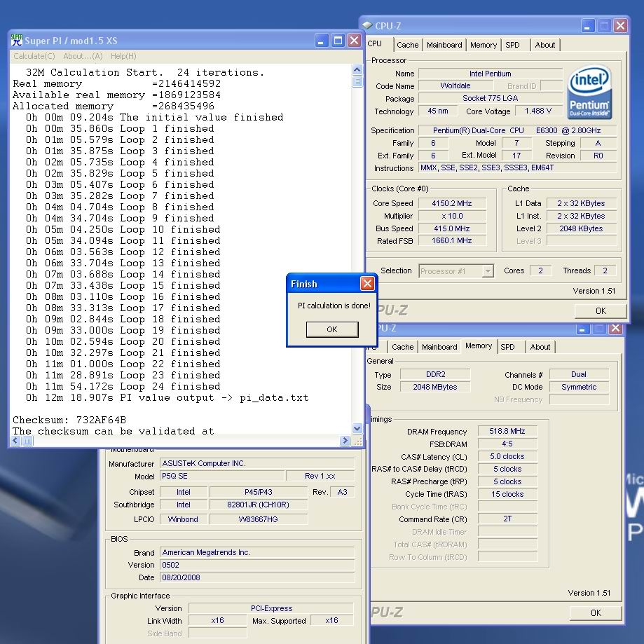Click the Manufacturer field ASUSTeK Computer INC.
This screenshot has width=644, height=644.
tap(257, 463)
